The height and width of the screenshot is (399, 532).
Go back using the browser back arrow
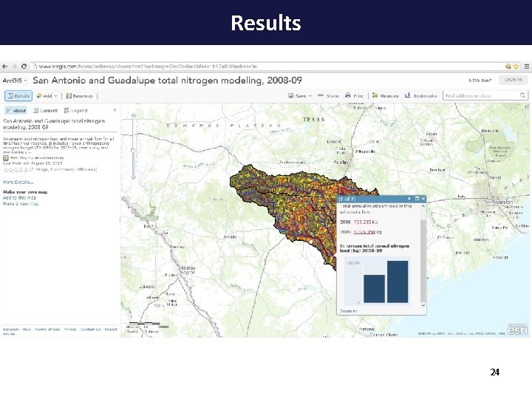(x=4, y=66)
